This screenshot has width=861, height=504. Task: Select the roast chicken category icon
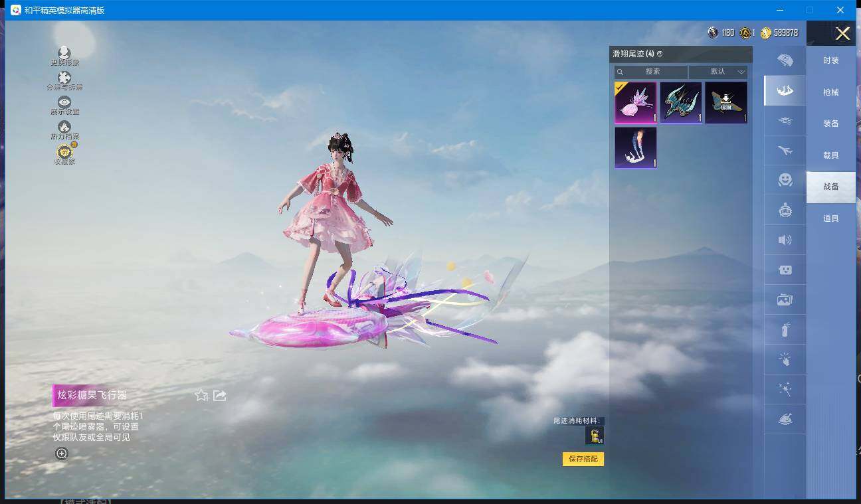(x=785, y=419)
